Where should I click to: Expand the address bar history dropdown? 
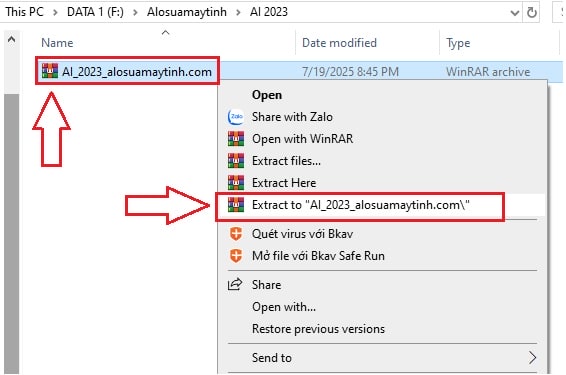pos(515,13)
